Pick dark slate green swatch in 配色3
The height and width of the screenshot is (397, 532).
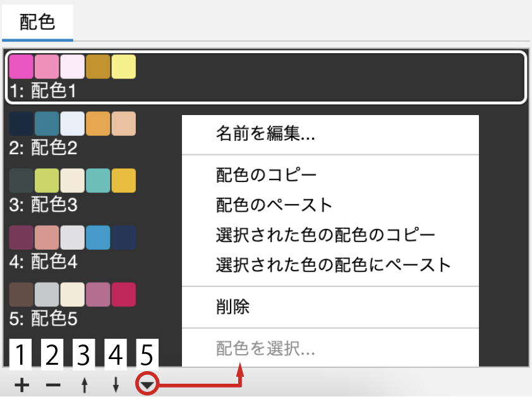coord(21,181)
